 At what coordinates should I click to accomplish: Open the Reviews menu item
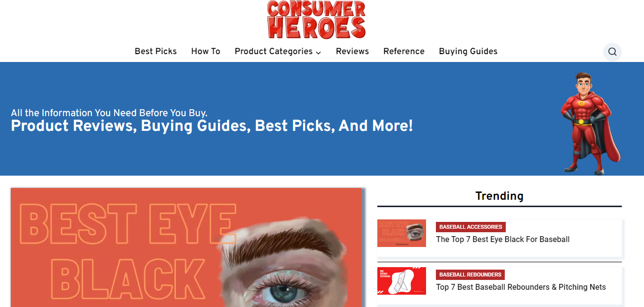click(352, 51)
